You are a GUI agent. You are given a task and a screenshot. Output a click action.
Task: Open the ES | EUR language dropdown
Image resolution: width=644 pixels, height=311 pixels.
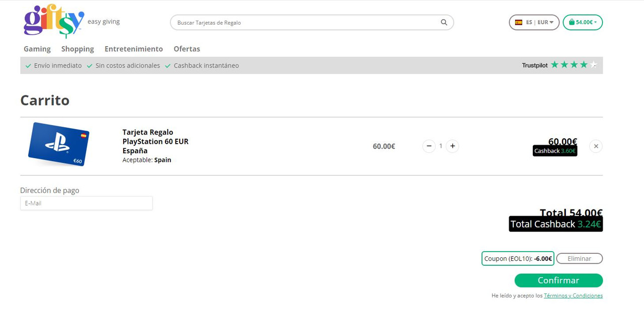click(534, 22)
